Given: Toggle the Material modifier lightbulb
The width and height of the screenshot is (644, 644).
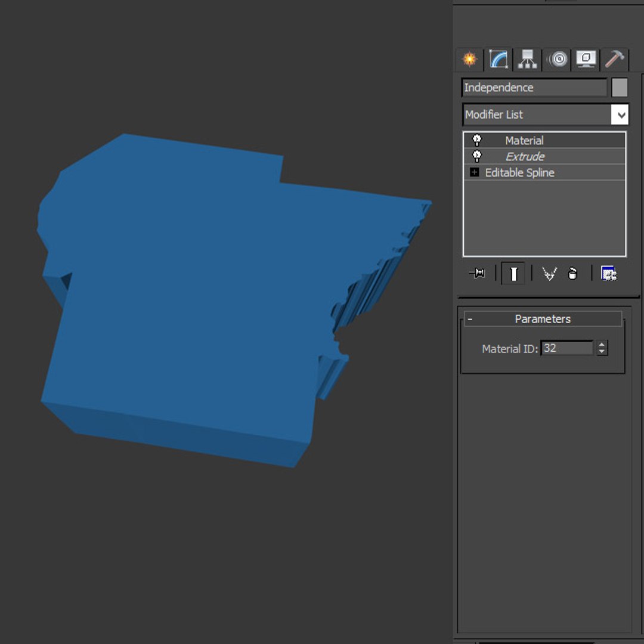Looking at the screenshot, I should coord(477,141).
